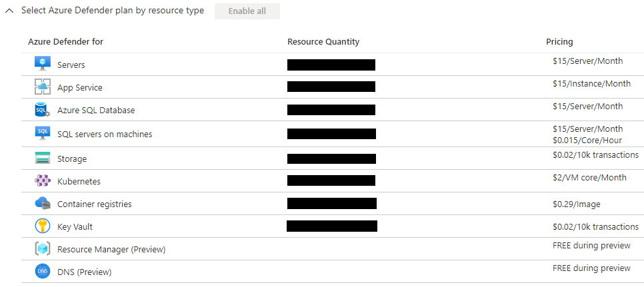Click the $0.29/Image pricing text
This screenshot has height=287, width=644.
coord(576,204)
